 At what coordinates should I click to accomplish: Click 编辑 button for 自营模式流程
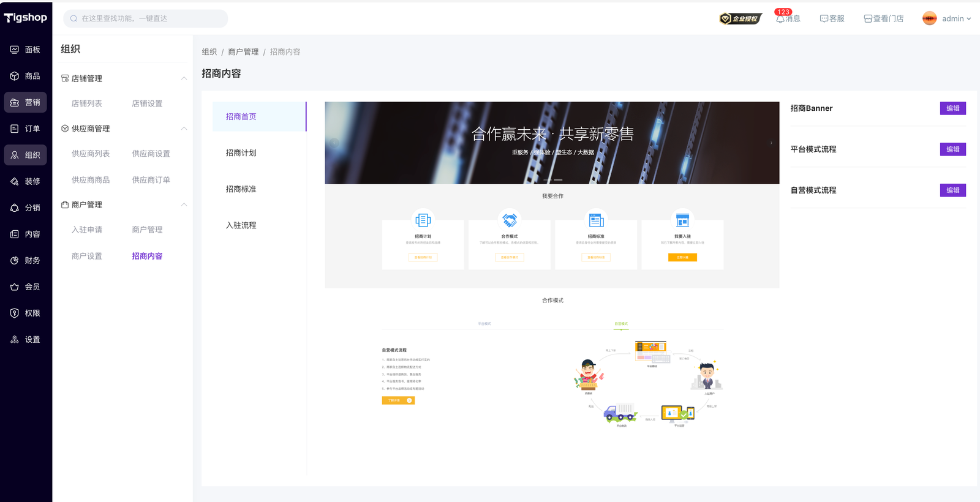coord(952,190)
